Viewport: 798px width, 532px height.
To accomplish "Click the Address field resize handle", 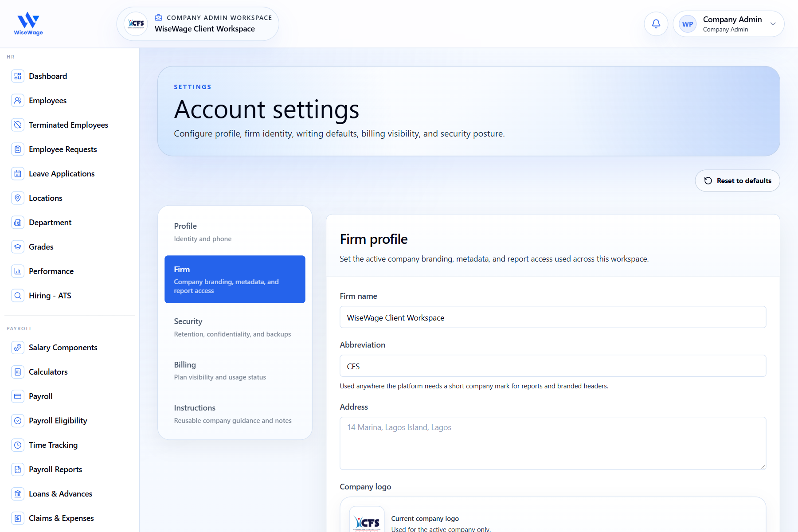I will [x=763, y=466].
